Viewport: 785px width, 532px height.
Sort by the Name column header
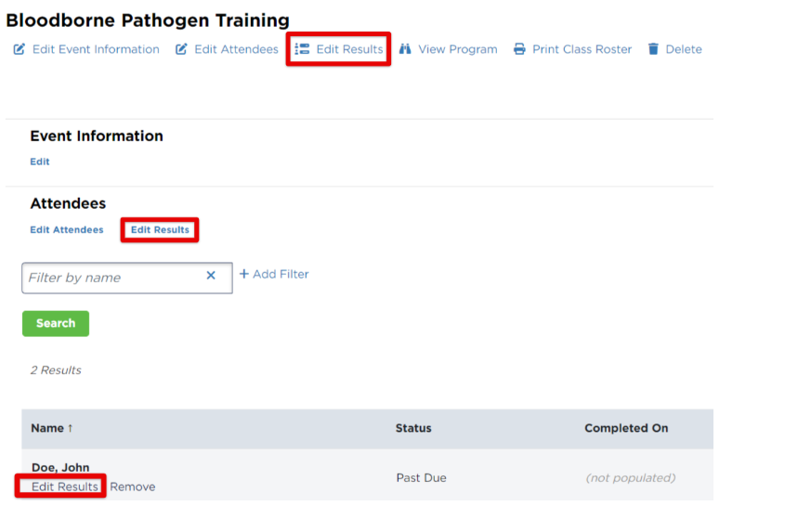point(47,428)
